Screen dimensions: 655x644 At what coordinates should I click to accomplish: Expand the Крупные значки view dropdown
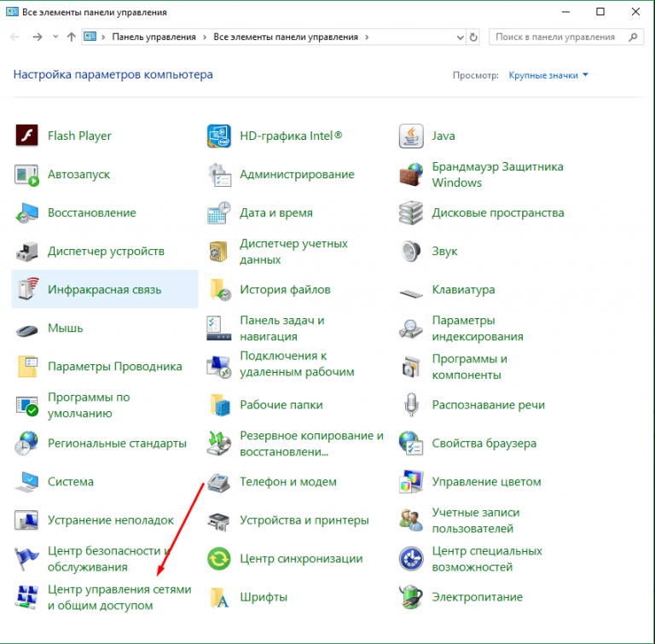[548, 75]
